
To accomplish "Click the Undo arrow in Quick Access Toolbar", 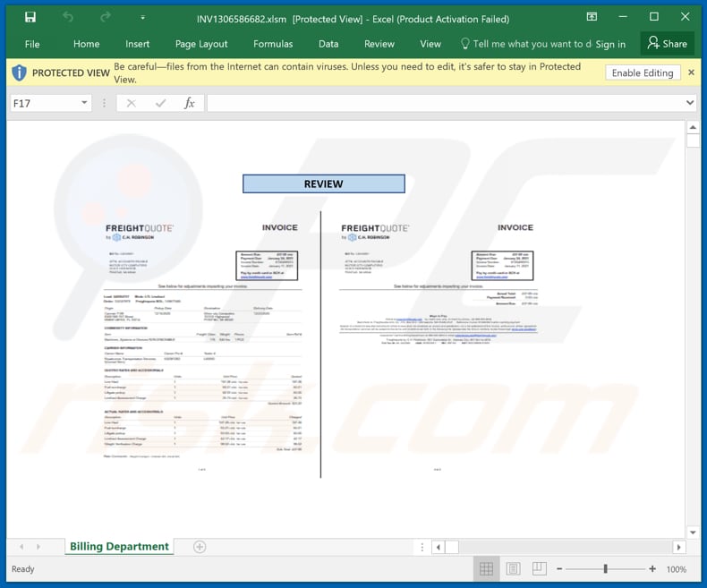I will [x=68, y=17].
